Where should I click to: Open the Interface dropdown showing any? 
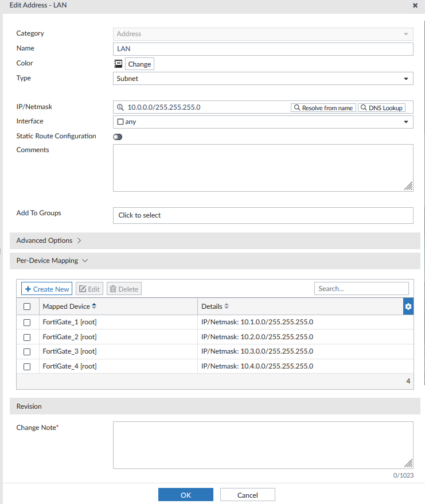(x=263, y=122)
